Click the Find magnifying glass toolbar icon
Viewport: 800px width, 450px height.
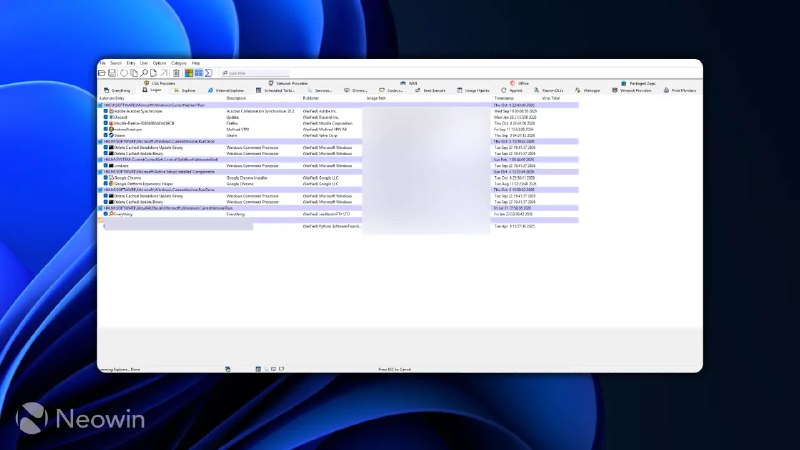pos(144,73)
